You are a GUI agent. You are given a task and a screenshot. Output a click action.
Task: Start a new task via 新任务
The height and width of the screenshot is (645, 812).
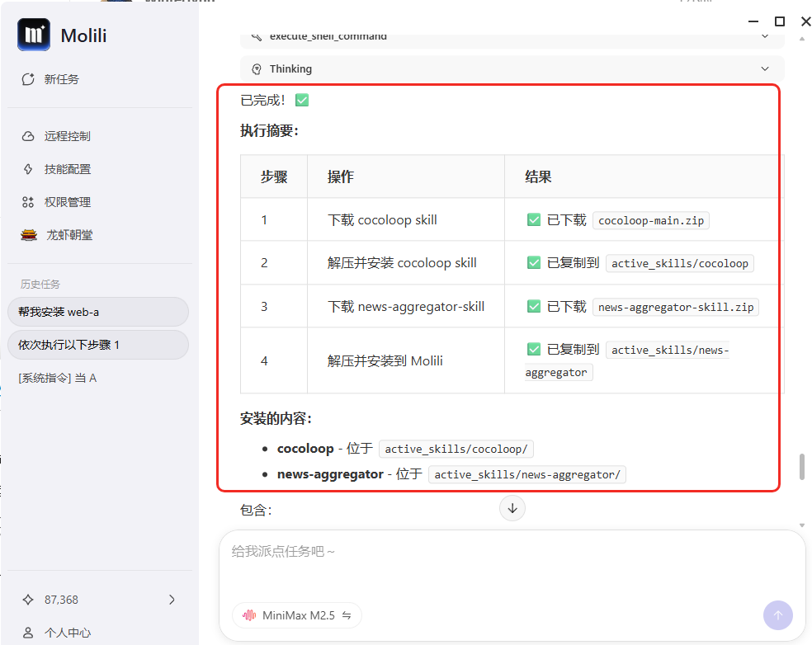51,79
